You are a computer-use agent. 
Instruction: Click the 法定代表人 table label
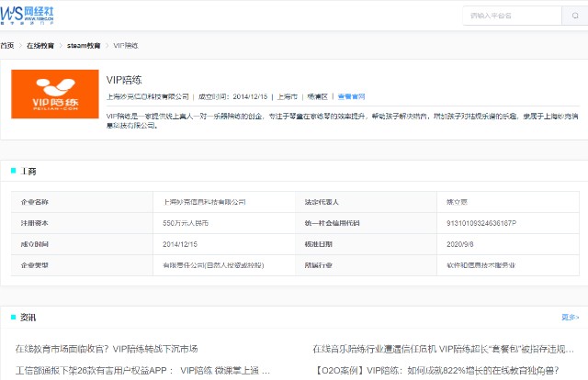pos(322,202)
